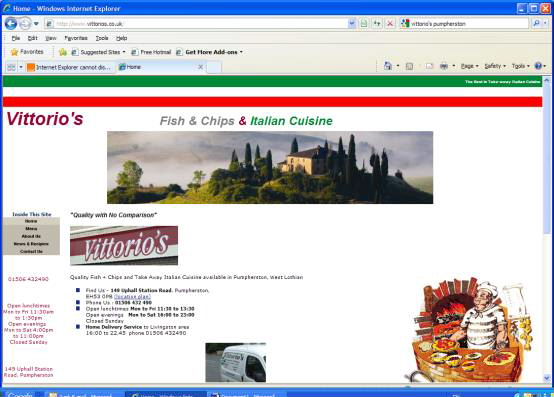Expand the Print options dropdown arrow
The height and width of the screenshot is (397, 554).
[x=454, y=66]
